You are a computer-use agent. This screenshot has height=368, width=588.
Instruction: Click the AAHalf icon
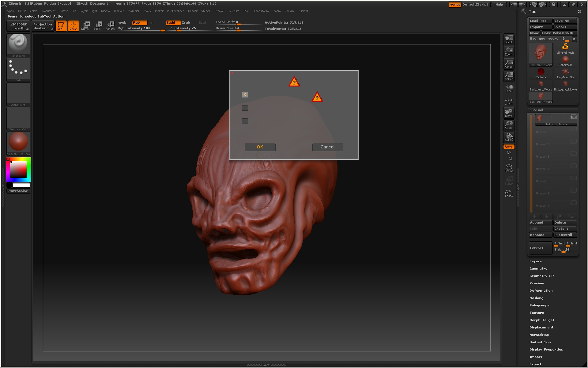[509, 76]
